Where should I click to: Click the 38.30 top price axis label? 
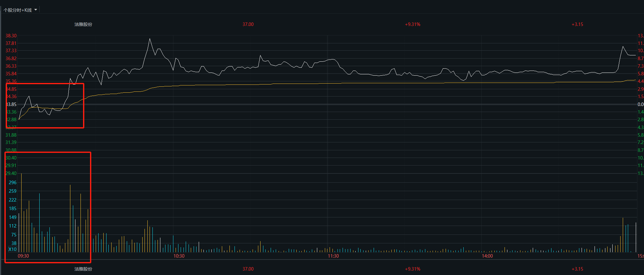pos(11,36)
